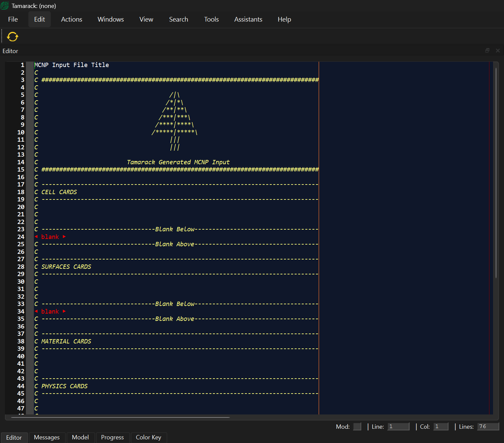Viewport: 504px width, 443px height.
Task: Open the Windows menu
Action: coord(111,19)
